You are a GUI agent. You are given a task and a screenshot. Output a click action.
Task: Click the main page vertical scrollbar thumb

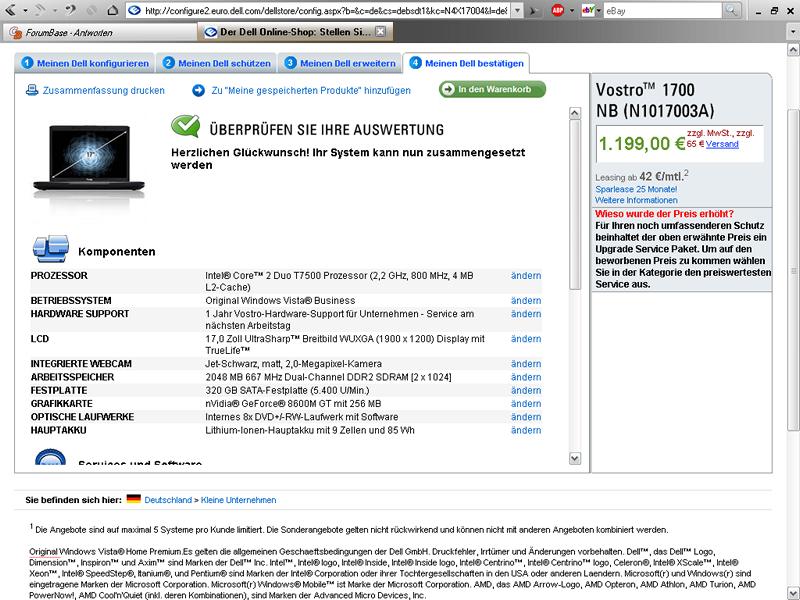(793, 270)
